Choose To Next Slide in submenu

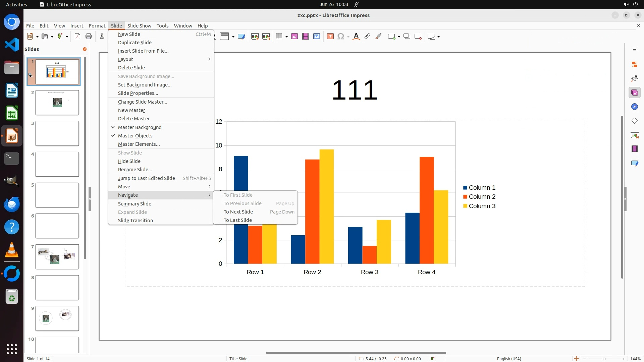pos(238,212)
